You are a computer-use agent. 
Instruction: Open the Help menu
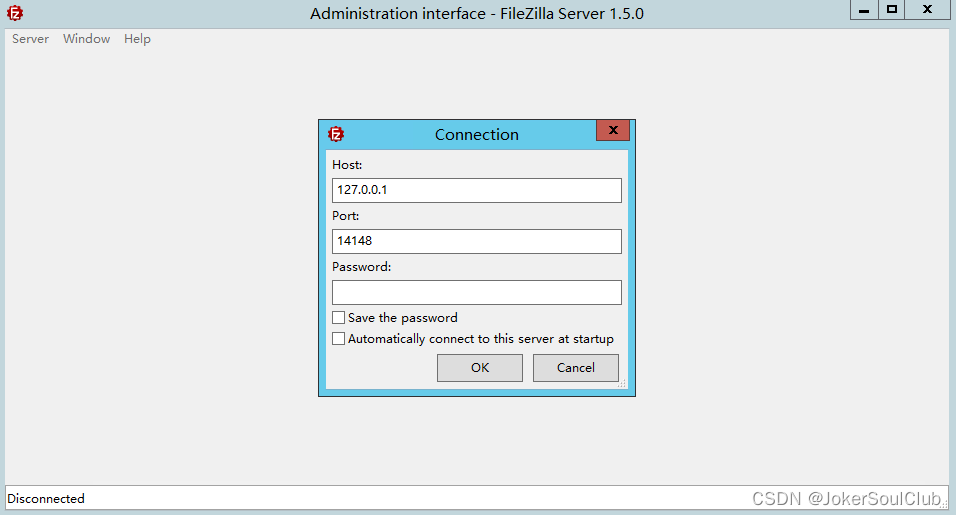click(x=137, y=39)
